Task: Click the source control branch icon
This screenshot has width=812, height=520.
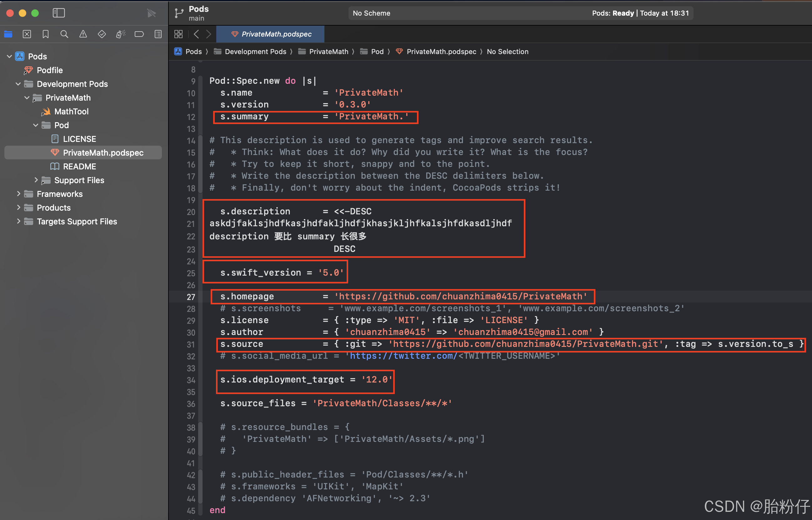Action: [x=178, y=13]
